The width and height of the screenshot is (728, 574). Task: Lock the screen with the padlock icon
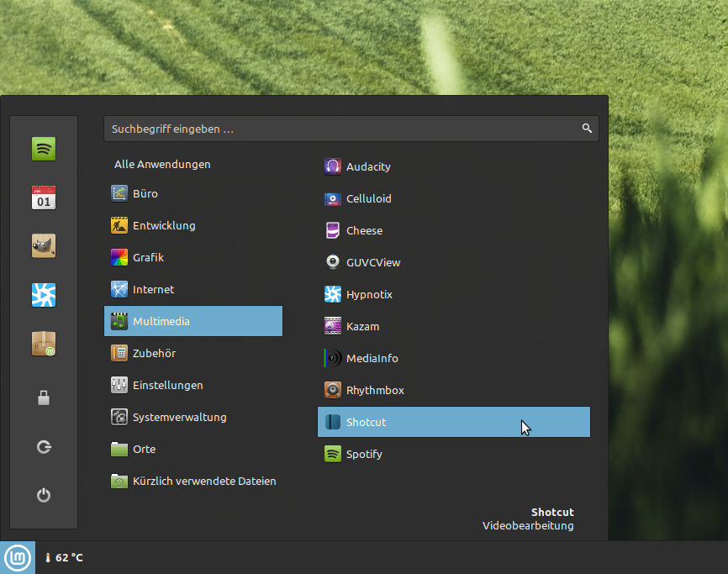44,398
